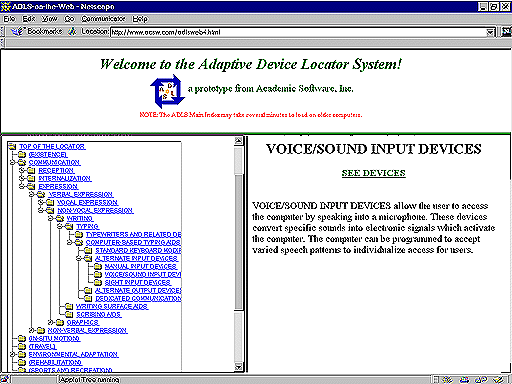Click folder icon beside INTERNALIZATION

click(x=31, y=178)
